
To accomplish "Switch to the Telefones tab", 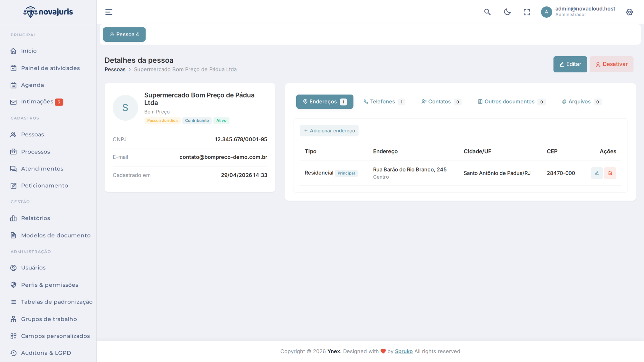I will [x=384, y=102].
